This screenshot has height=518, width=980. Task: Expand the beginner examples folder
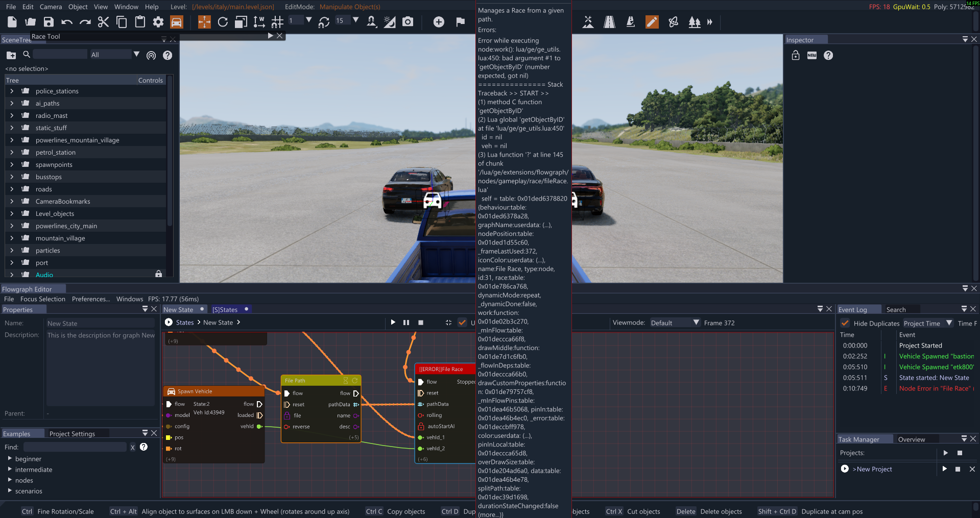10,459
